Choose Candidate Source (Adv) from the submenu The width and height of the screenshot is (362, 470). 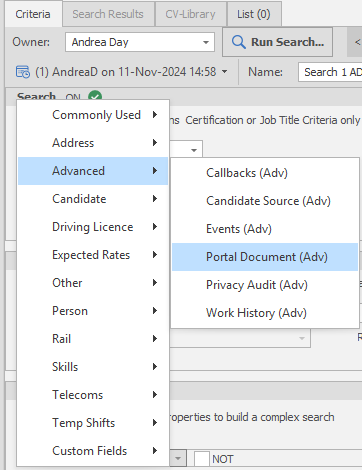(265, 201)
